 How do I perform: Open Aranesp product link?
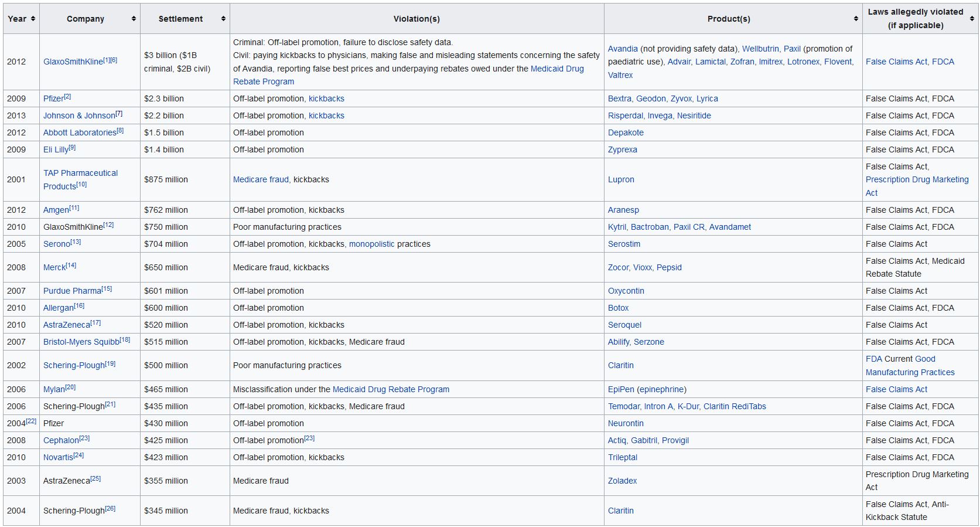tap(623, 210)
